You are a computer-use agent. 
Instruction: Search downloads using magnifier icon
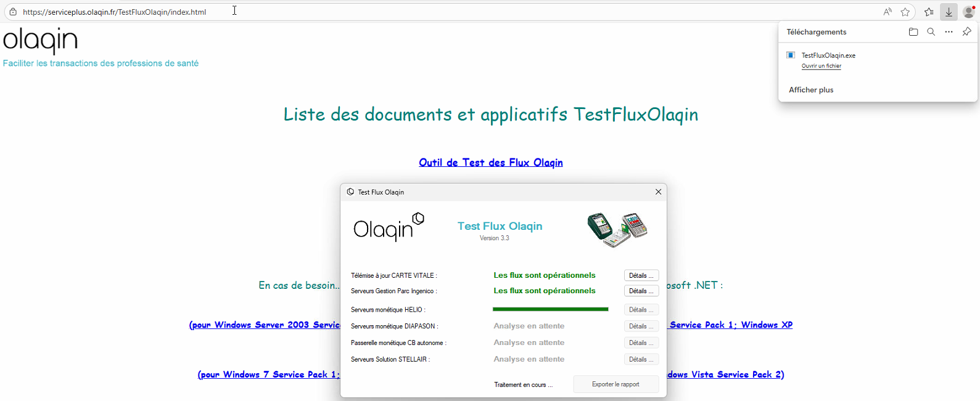click(x=931, y=32)
